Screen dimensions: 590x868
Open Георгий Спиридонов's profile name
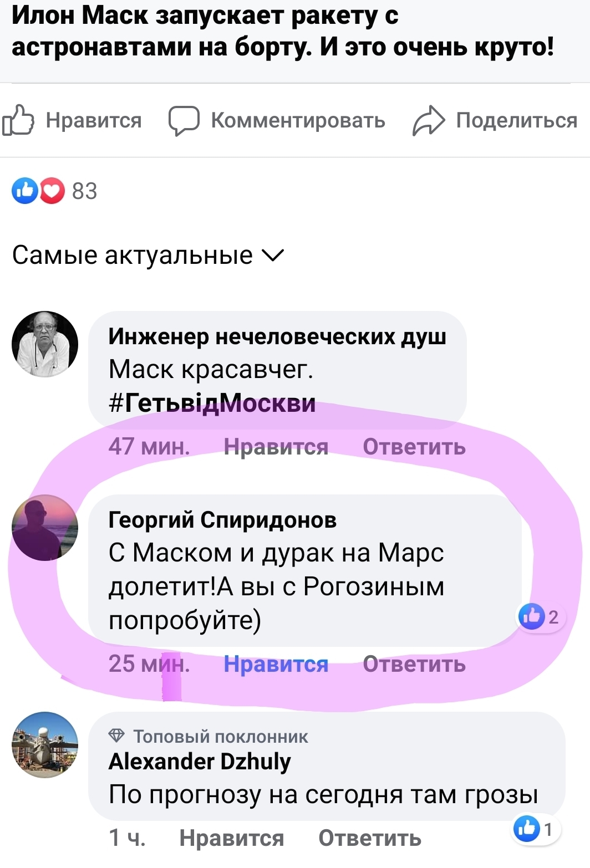pyautogui.click(x=222, y=520)
